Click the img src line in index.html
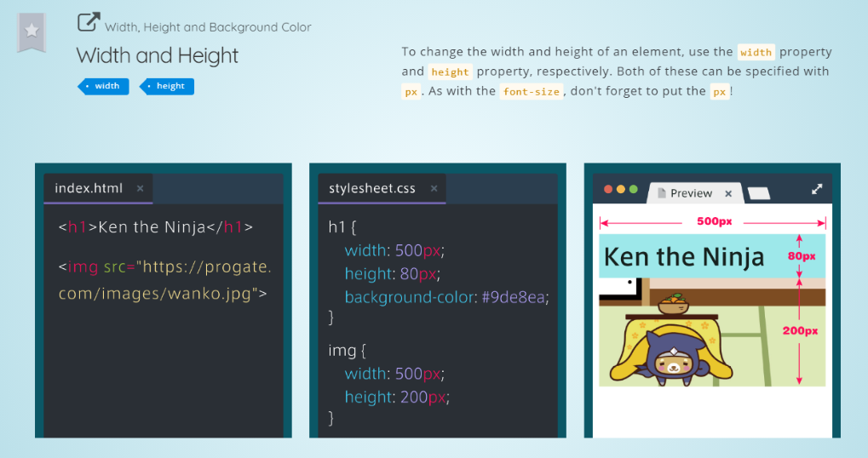 click(x=165, y=267)
